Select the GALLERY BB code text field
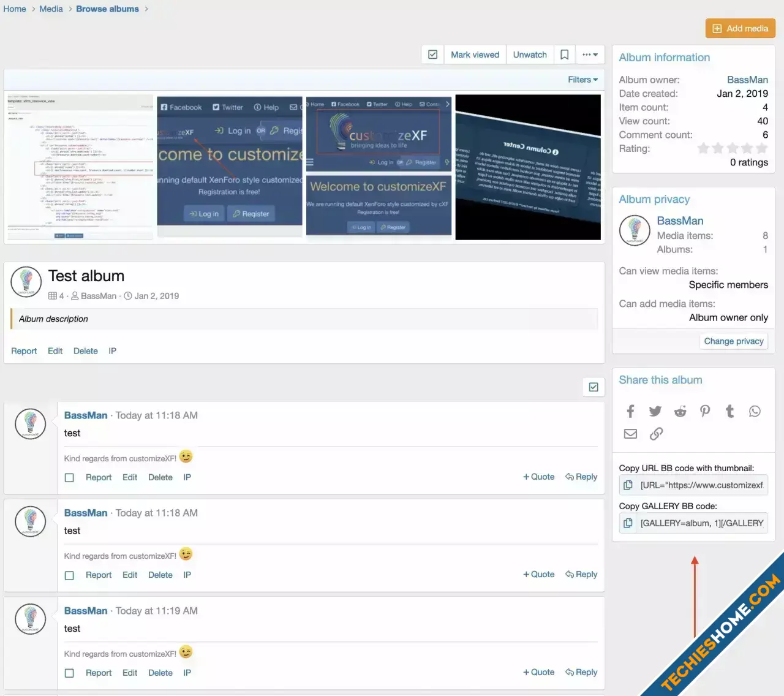Screen dimensions: 784x696 [702, 523]
